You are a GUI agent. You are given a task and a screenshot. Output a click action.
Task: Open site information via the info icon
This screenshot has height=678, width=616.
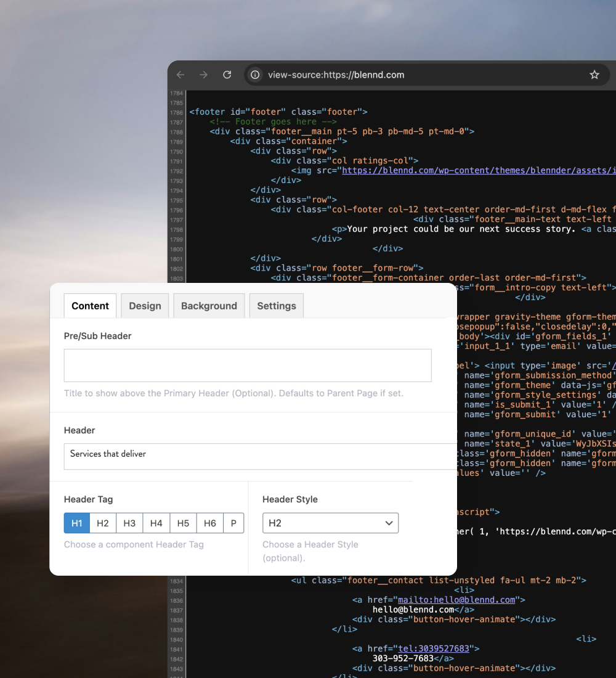coord(254,75)
